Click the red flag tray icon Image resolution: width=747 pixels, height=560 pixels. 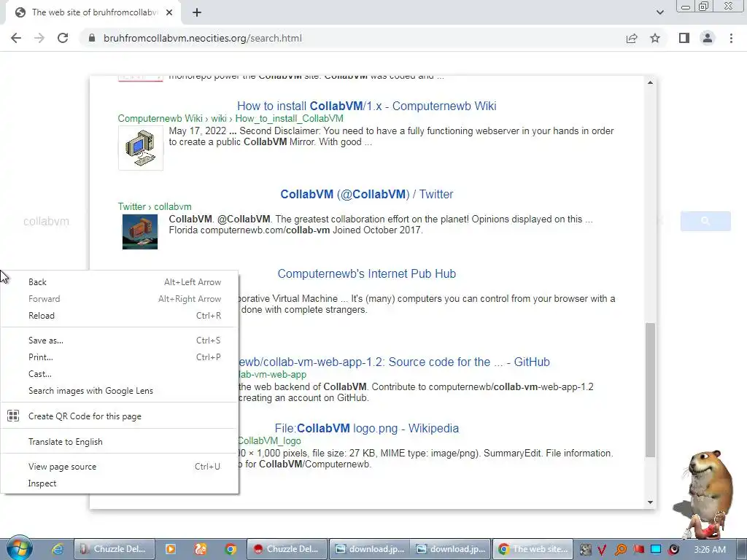pyautogui.click(x=638, y=549)
